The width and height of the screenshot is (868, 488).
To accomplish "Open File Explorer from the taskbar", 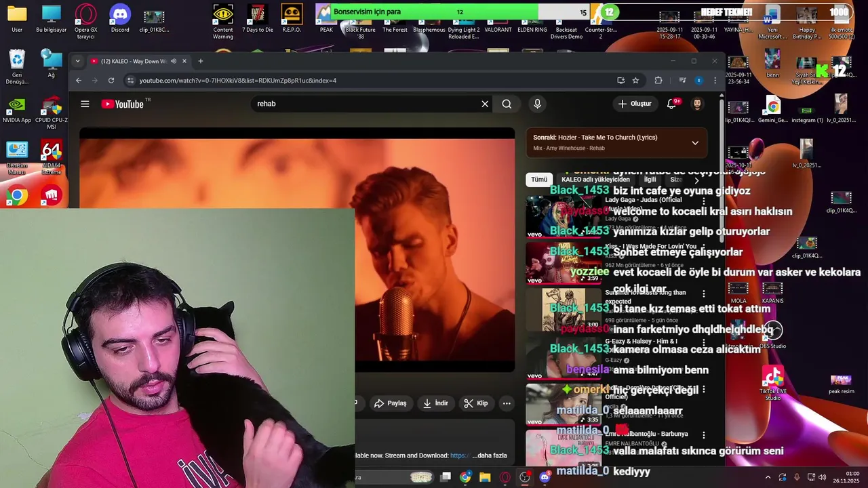I will pyautogui.click(x=485, y=477).
